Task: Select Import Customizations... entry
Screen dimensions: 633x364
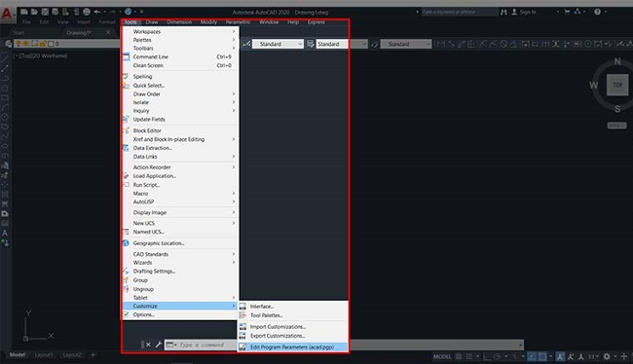Action: 293,327
